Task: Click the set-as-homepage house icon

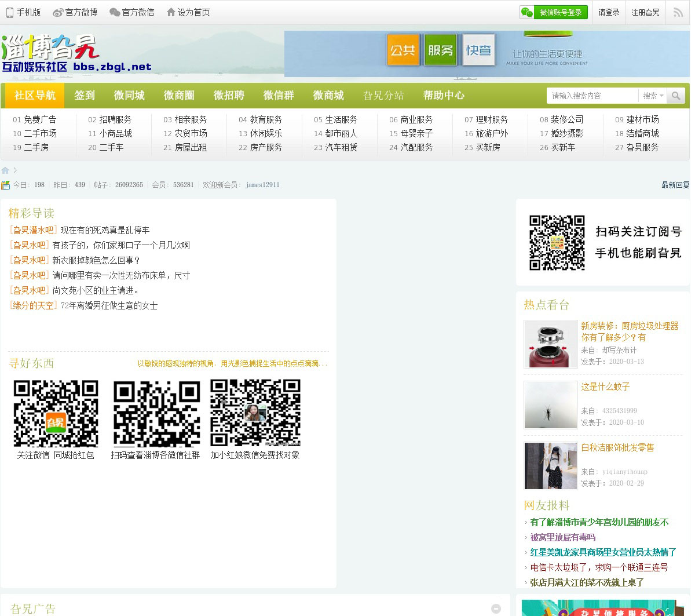Action: click(x=171, y=12)
